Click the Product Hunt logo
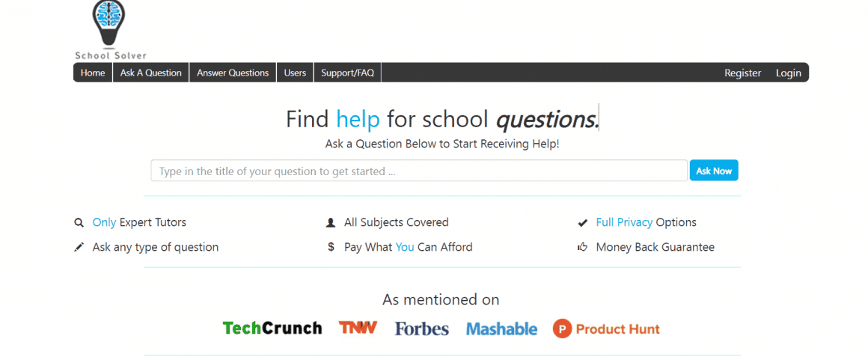Viewport: 868px width, 360px height. click(x=606, y=329)
